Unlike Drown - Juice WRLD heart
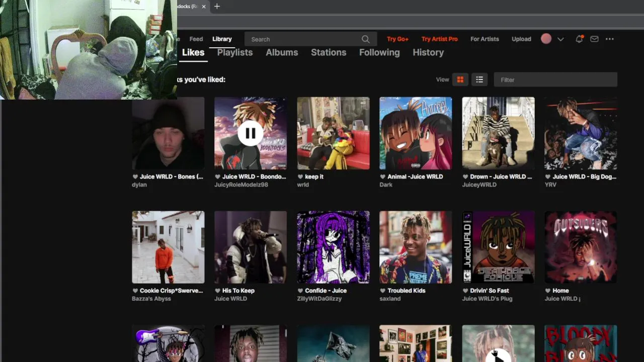This screenshot has width=644, height=362. pos(465,176)
